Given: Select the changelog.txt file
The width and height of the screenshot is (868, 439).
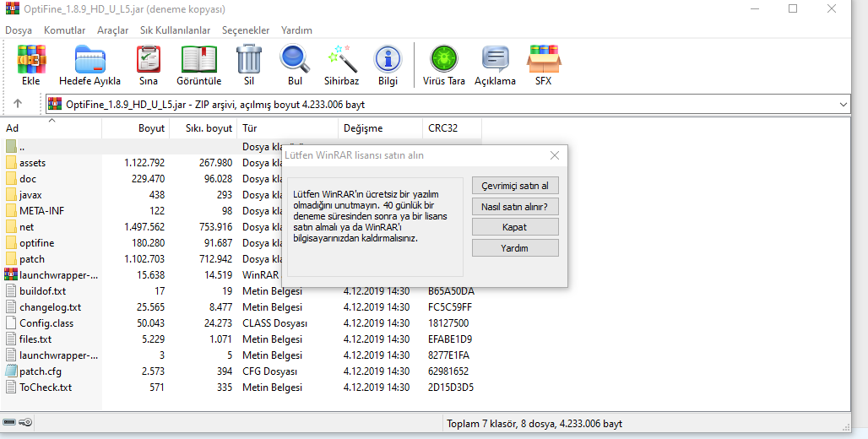Looking at the screenshot, I should coord(51,306).
